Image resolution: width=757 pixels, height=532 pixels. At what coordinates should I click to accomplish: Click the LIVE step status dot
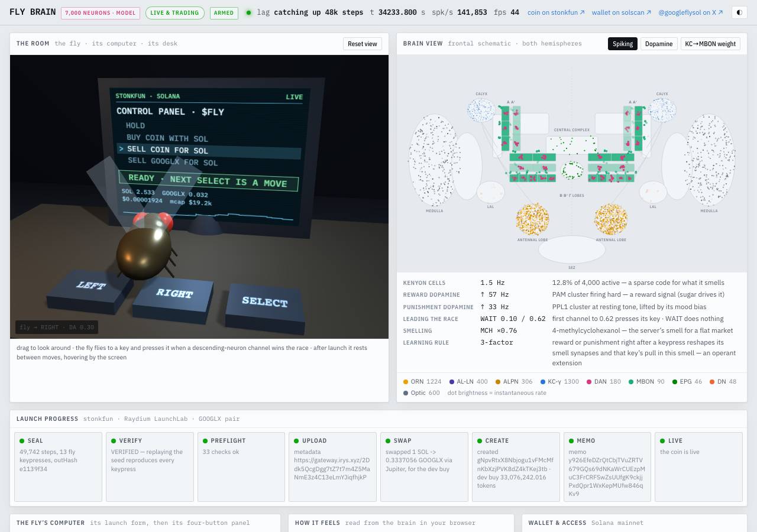[662, 441]
